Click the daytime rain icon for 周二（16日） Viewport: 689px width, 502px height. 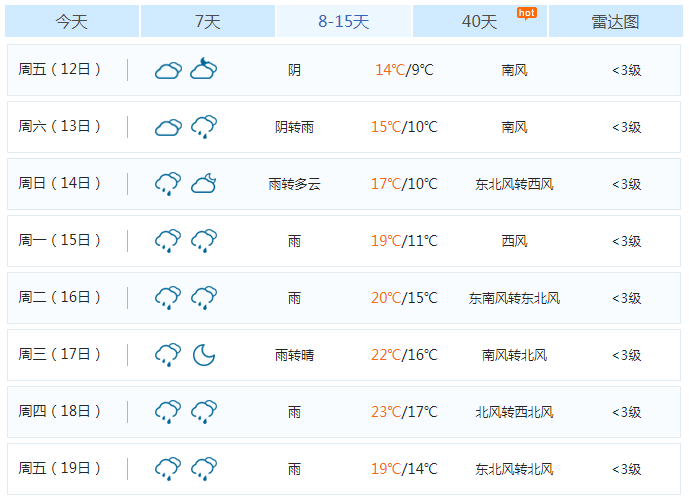(168, 298)
